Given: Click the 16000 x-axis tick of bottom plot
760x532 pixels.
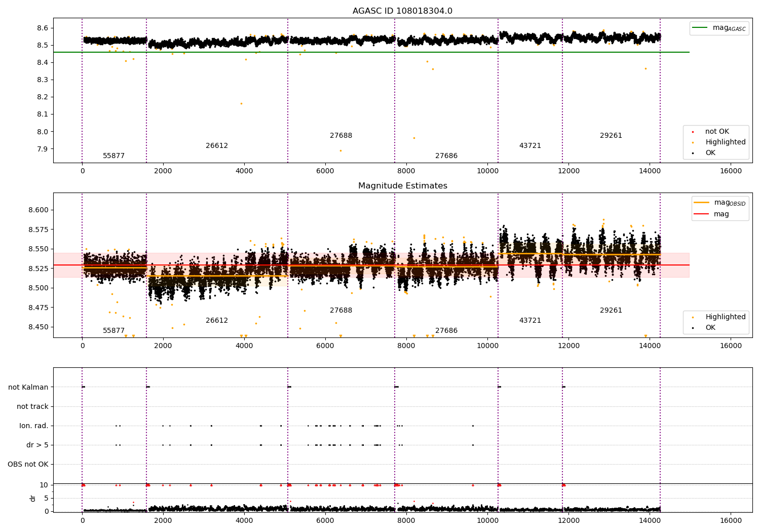Looking at the screenshot, I should coord(731,520).
